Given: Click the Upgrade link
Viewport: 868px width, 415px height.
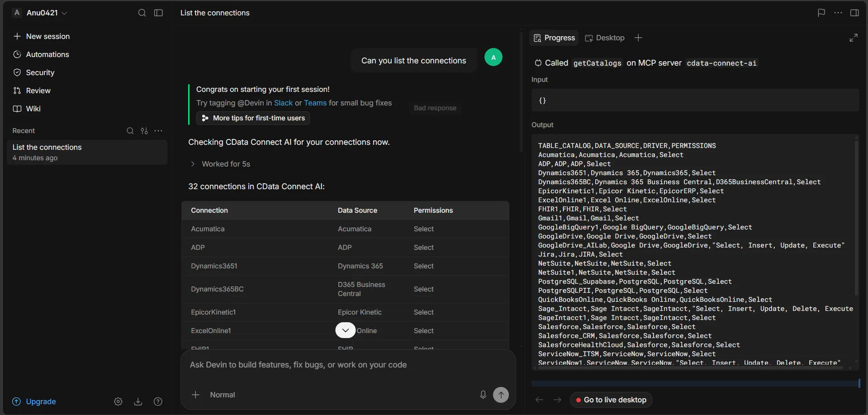Looking at the screenshot, I should point(34,401).
